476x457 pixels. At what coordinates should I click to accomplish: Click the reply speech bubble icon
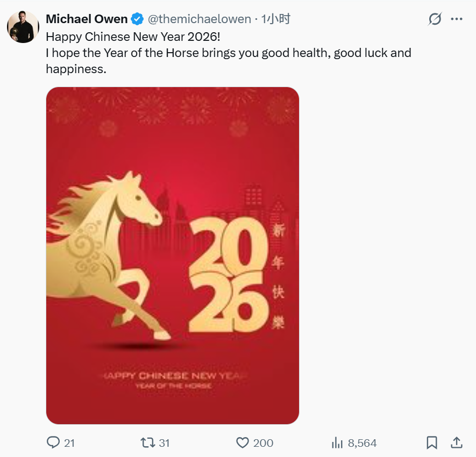click(53, 442)
